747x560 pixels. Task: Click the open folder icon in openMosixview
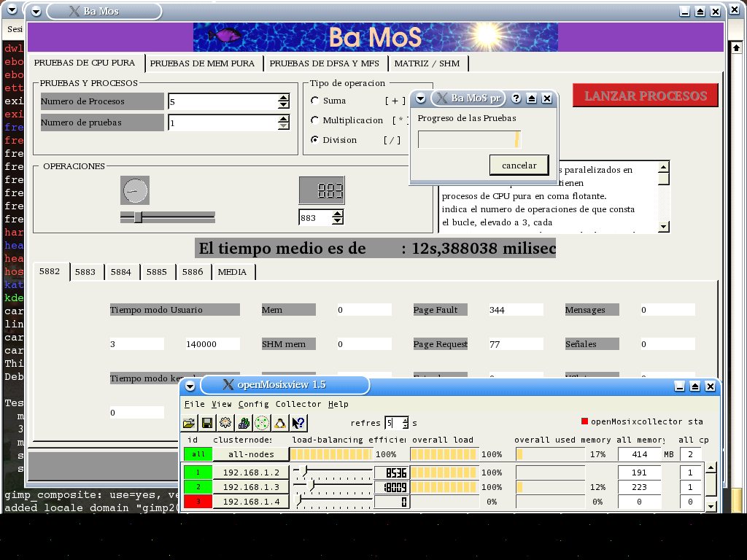point(190,423)
